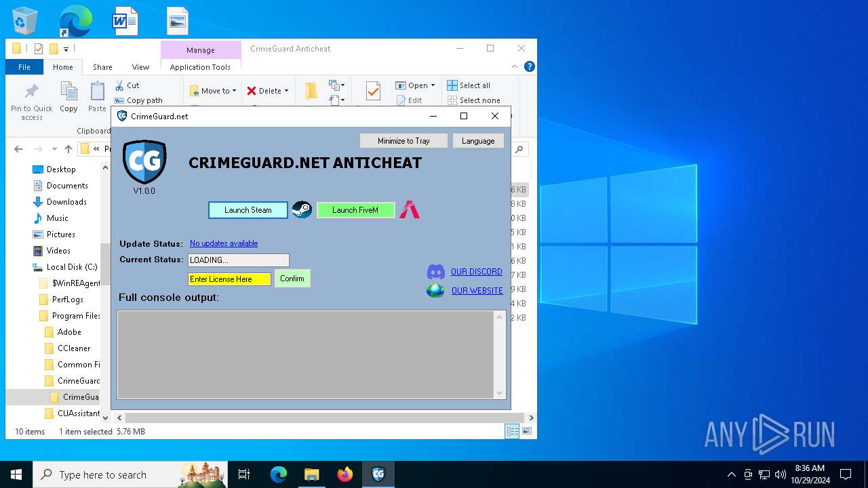Open the Application Tools tab

[x=200, y=67]
